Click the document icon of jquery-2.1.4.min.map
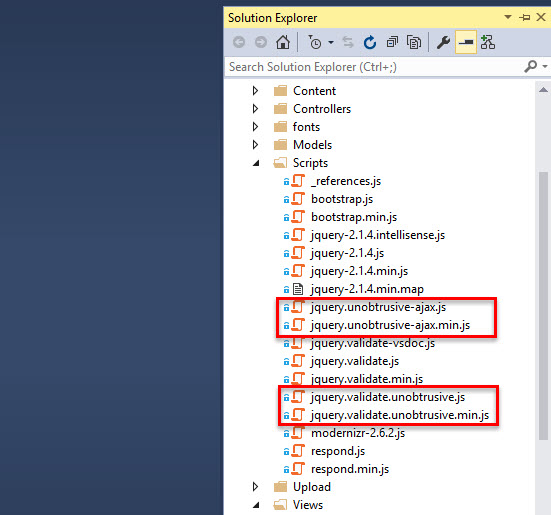This screenshot has width=551, height=515. pos(298,289)
